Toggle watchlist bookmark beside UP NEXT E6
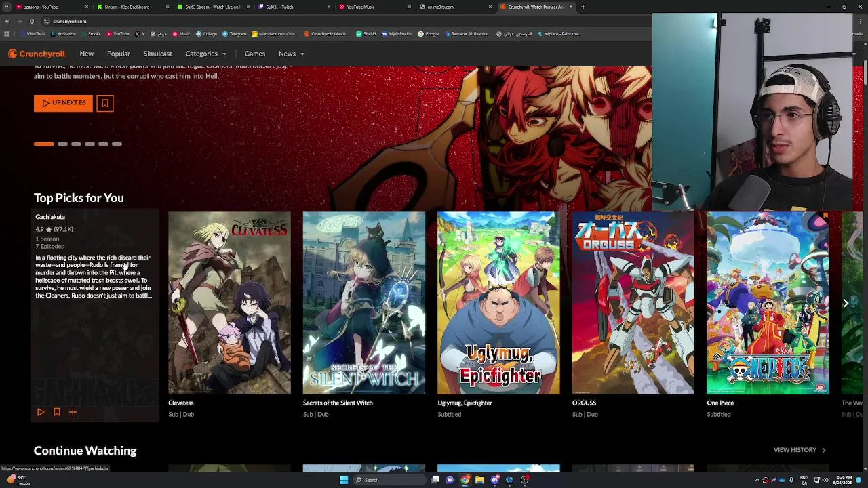The width and height of the screenshot is (868, 488). pyautogui.click(x=104, y=103)
